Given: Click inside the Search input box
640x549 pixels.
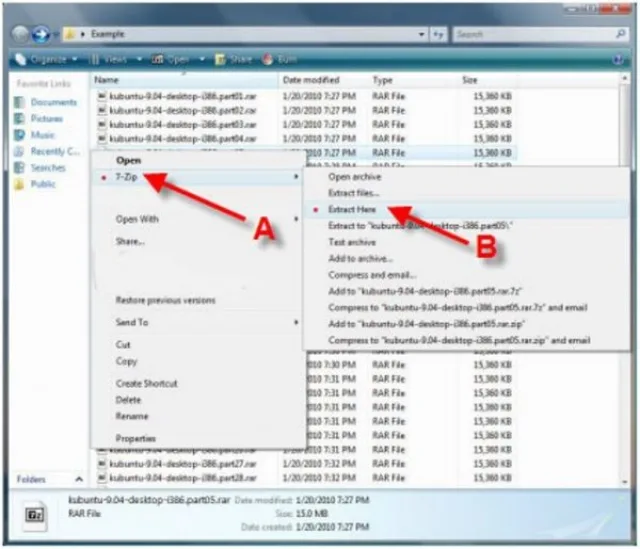Looking at the screenshot, I should pos(535,34).
